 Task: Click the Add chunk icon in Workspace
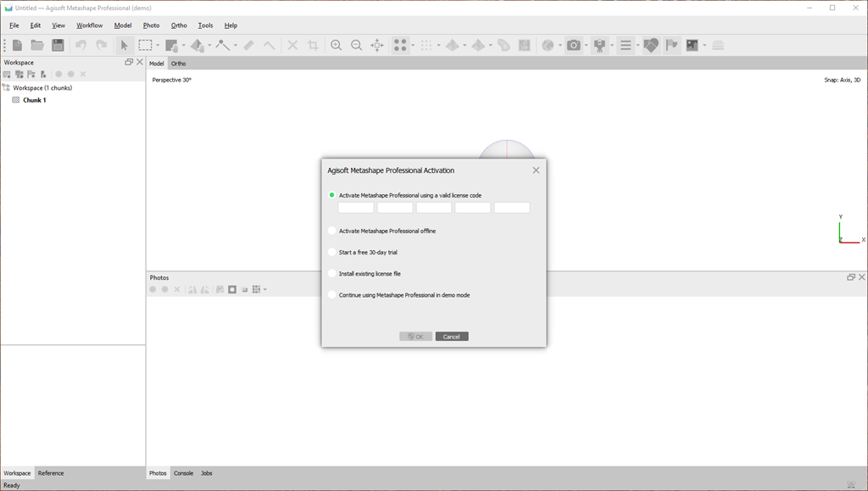[x=7, y=74]
